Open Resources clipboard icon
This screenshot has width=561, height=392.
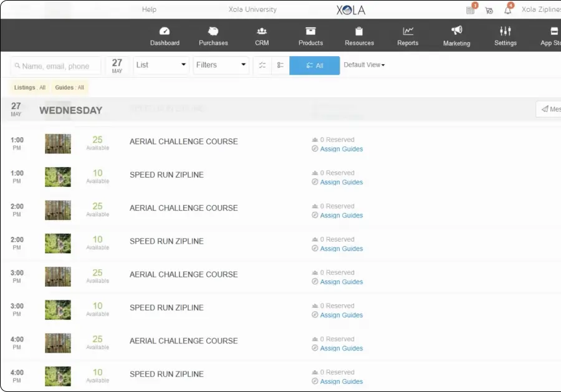tap(359, 31)
